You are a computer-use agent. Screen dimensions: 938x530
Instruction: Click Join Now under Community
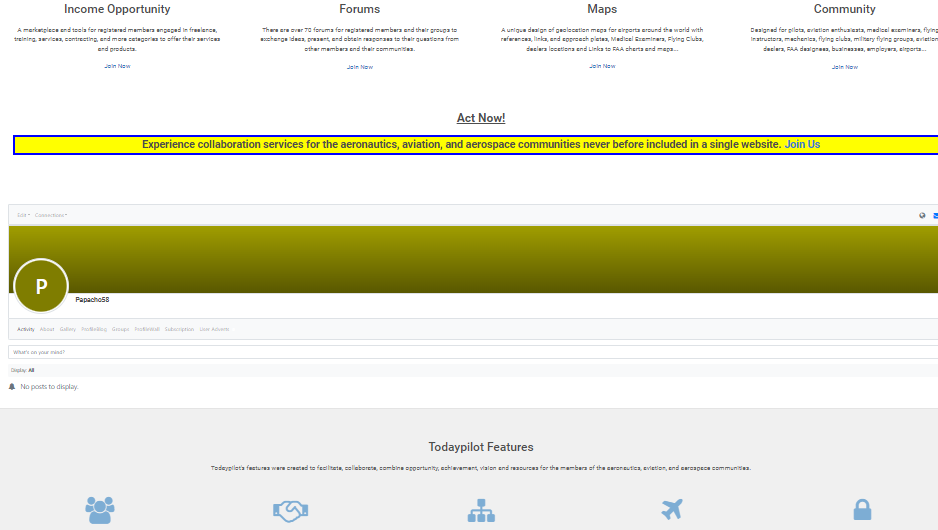[845, 67]
